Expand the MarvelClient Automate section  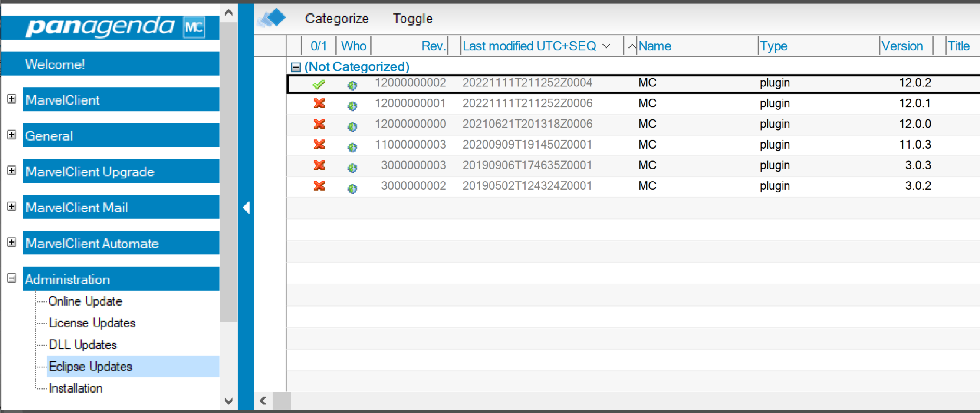coord(12,242)
